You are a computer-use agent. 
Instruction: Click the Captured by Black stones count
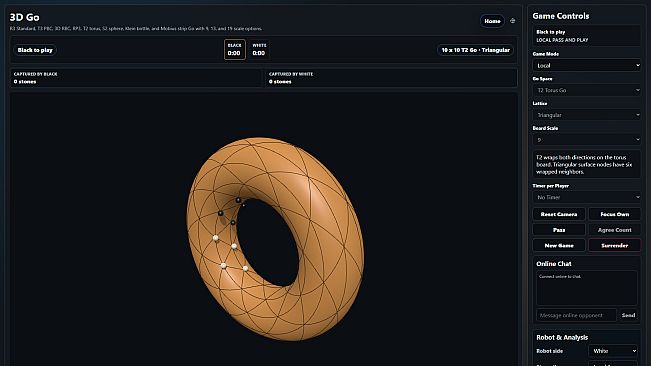(x=25, y=82)
